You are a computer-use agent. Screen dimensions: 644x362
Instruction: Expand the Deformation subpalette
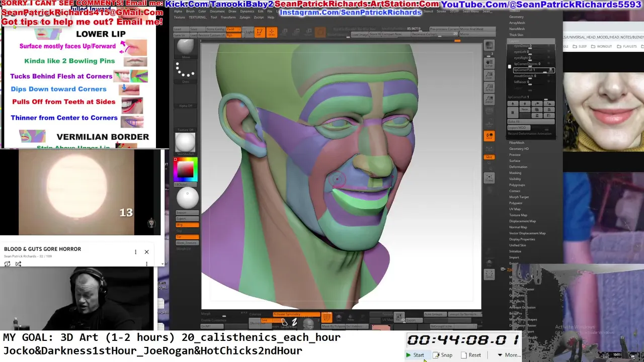[518, 167]
